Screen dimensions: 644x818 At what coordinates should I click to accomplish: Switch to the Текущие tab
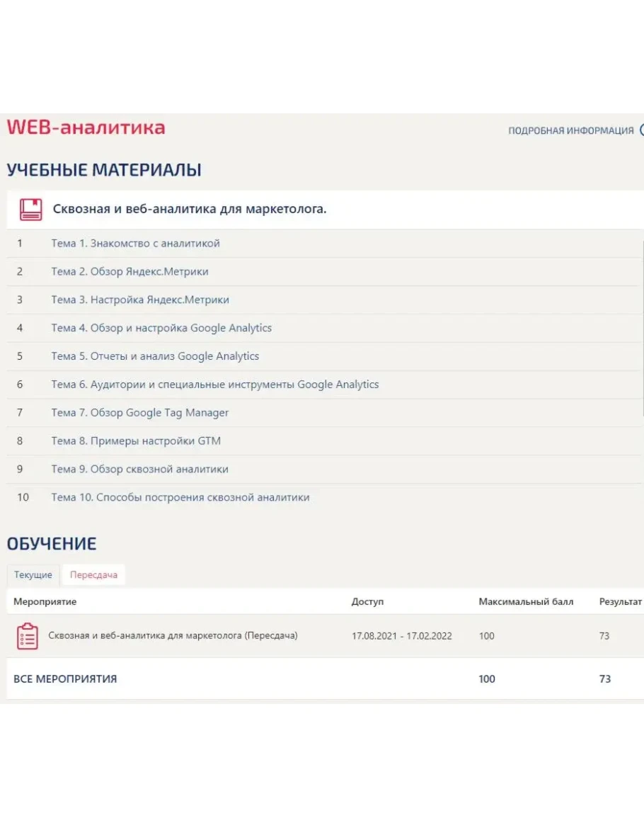[x=33, y=575]
